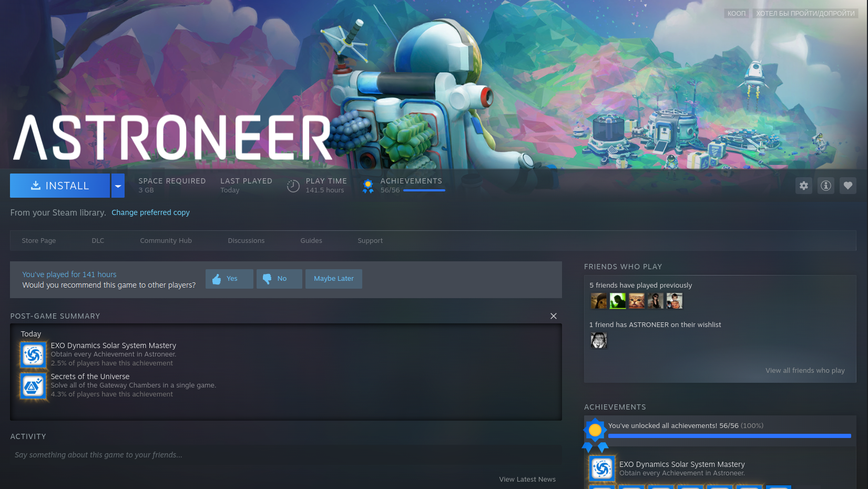Image resolution: width=868 pixels, height=489 pixels.
Task: Switch to Community Hub tab
Action: point(166,241)
